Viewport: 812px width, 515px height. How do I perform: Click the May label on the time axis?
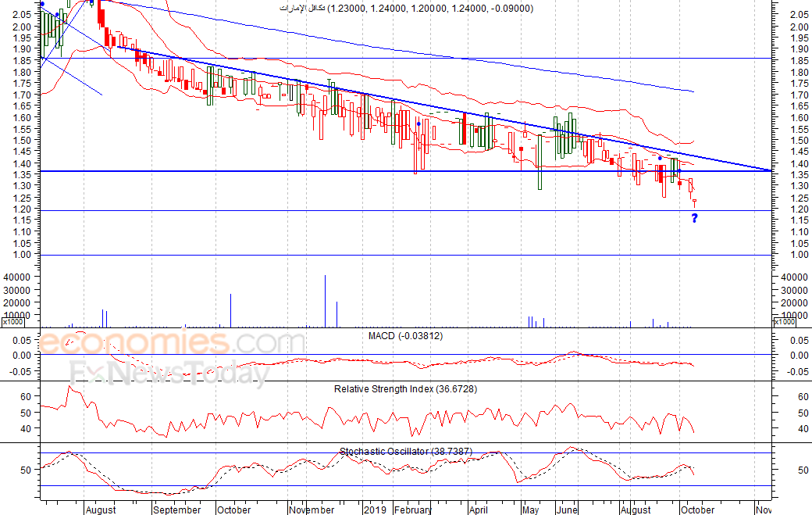531,510
